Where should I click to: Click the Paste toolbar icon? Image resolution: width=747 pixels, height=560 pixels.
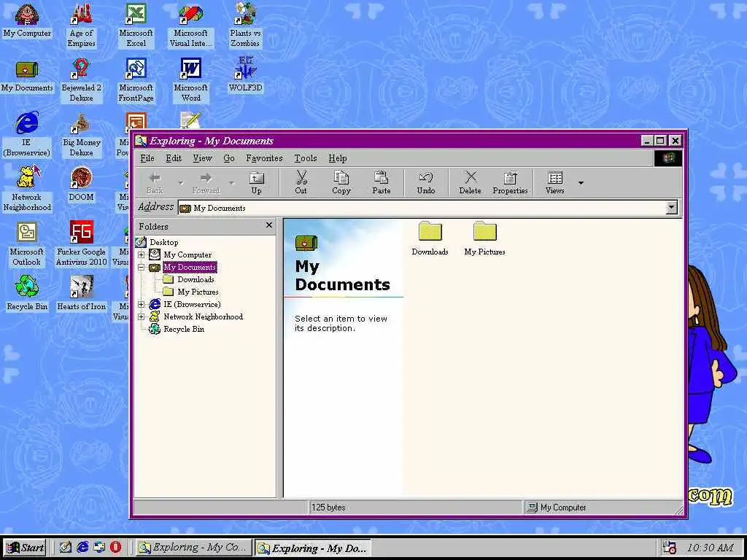coord(381,183)
